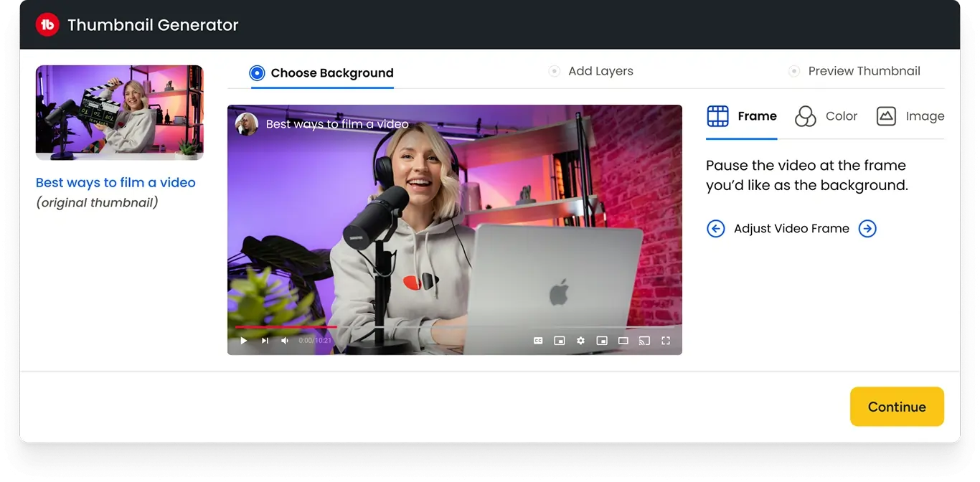The width and height of the screenshot is (980, 482).
Task: Open the video player settings gear
Action: [580, 341]
